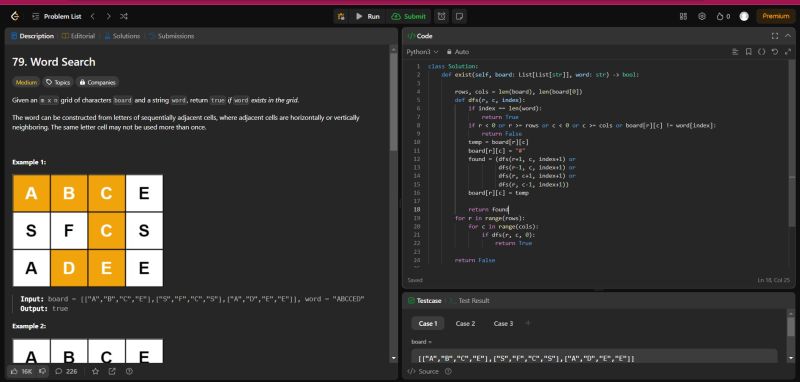Toggle the star to favorite this problem
This screenshot has width=800, height=382.
coord(95,371)
